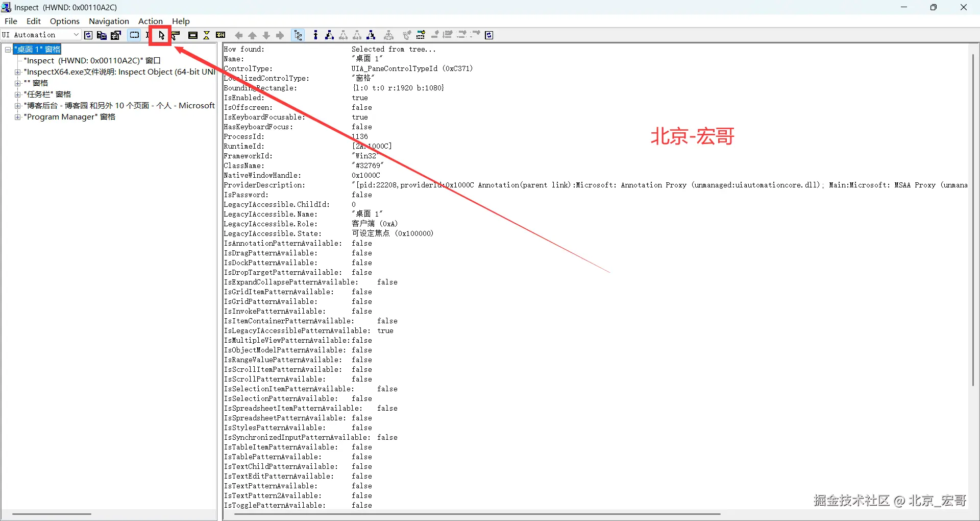The image size is (980, 521).
Task: Open the Help menu
Action: [181, 21]
